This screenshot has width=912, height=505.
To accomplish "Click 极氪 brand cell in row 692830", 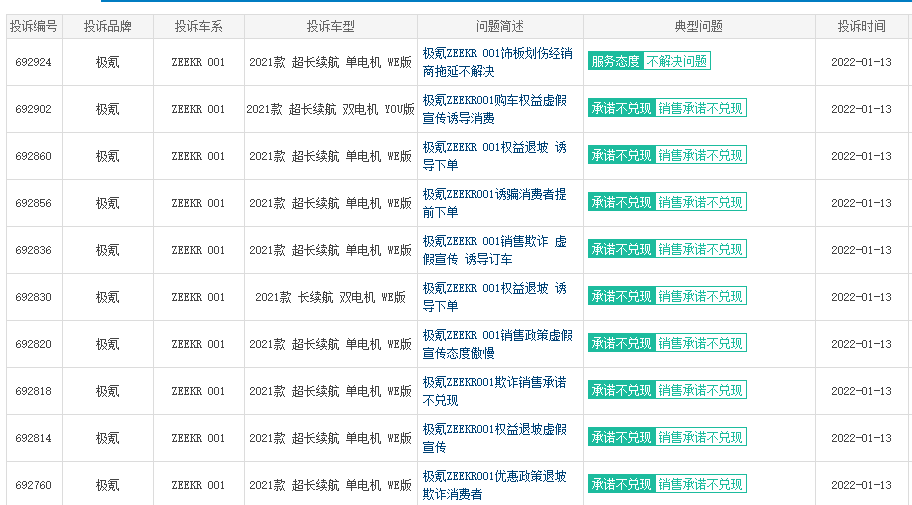I will (x=108, y=297).
